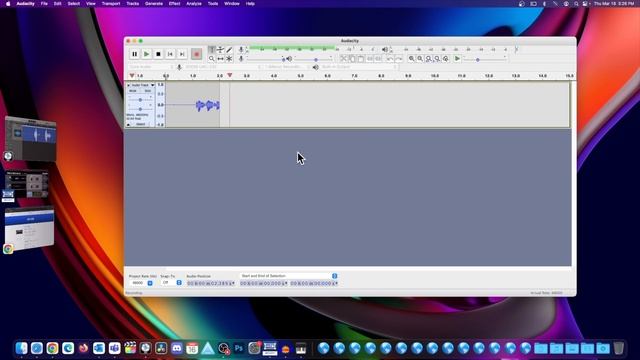640x360 pixels.
Task: Toggle the track Solo button
Action: point(147,91)
